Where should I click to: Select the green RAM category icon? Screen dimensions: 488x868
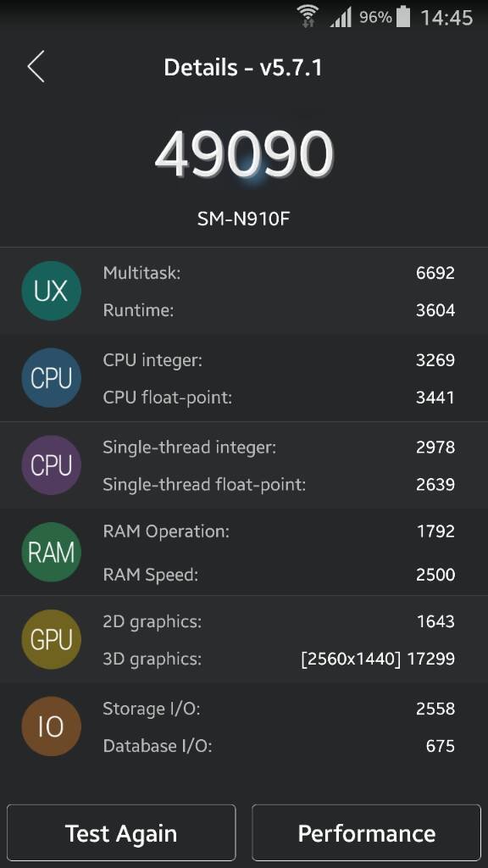pyautogui.click(x=52, y=553)
